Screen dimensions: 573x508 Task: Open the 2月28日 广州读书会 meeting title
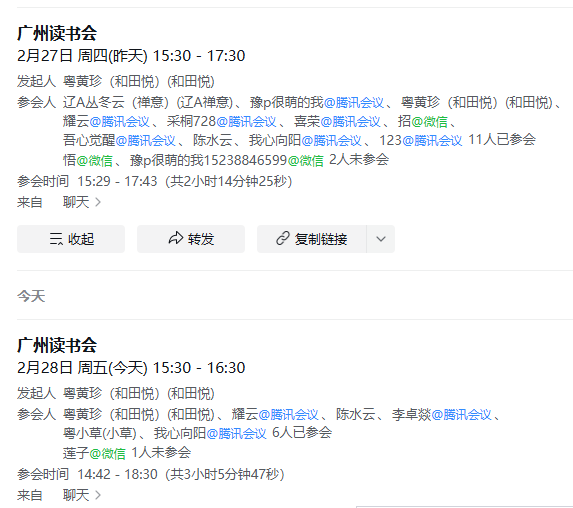pos(57,345)
